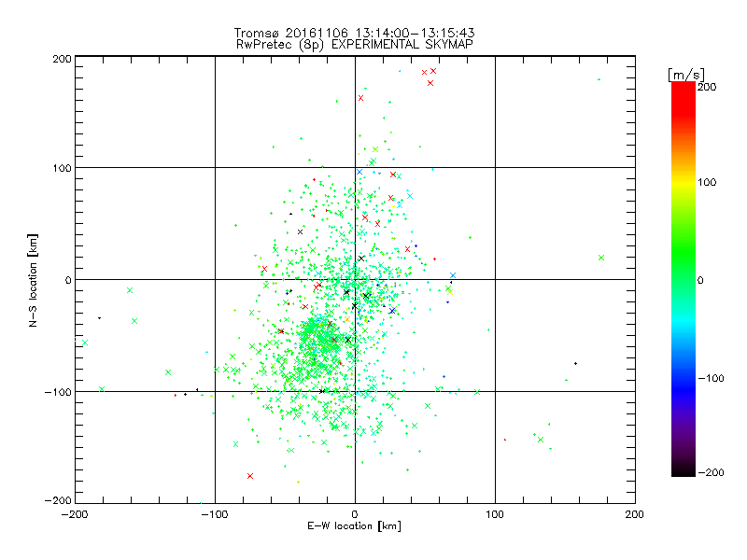Click the x-axis tick label '200'
Screen dimensions: 747x560
[x=635, y=514]
